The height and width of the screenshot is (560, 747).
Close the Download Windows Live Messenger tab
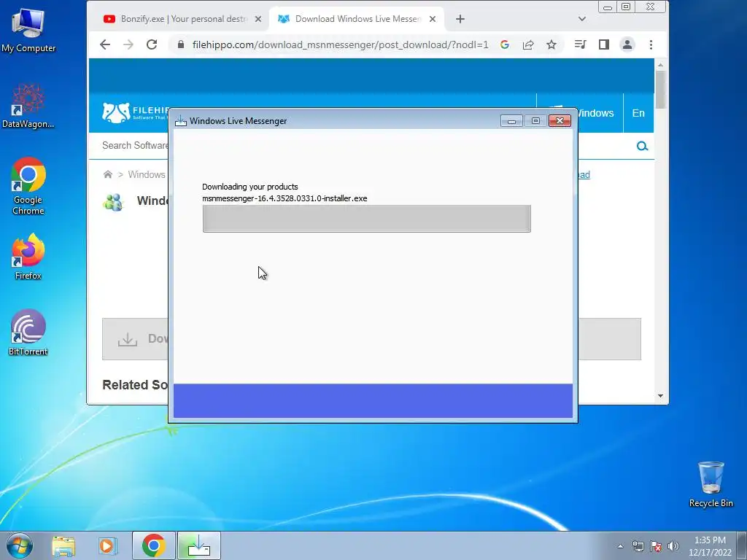[432, 19]
